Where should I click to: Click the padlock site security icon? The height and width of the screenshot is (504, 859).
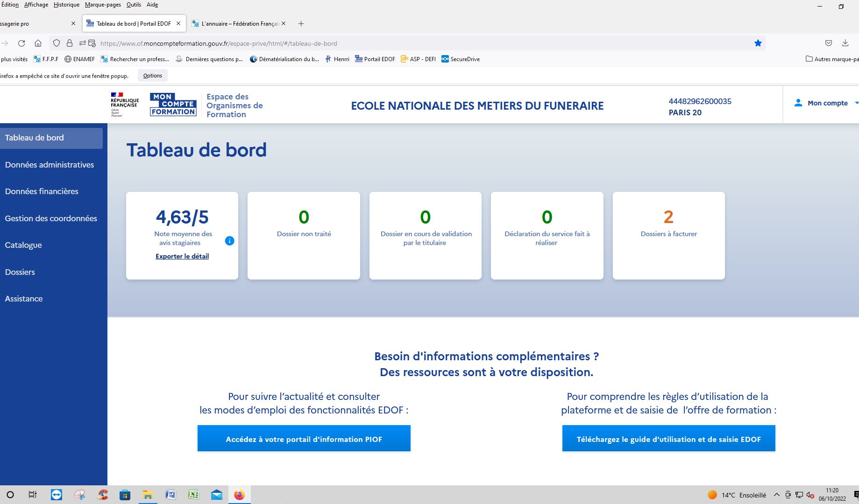[69, 43]
